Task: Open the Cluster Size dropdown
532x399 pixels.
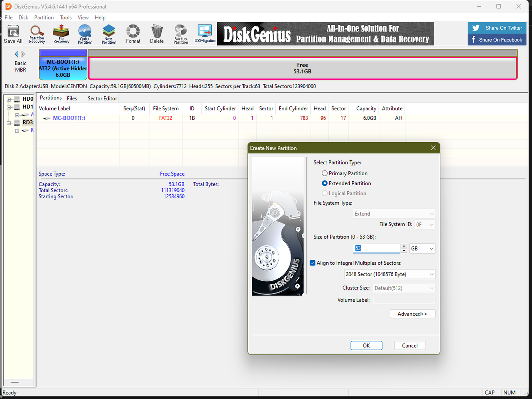Action: point(404,288)
